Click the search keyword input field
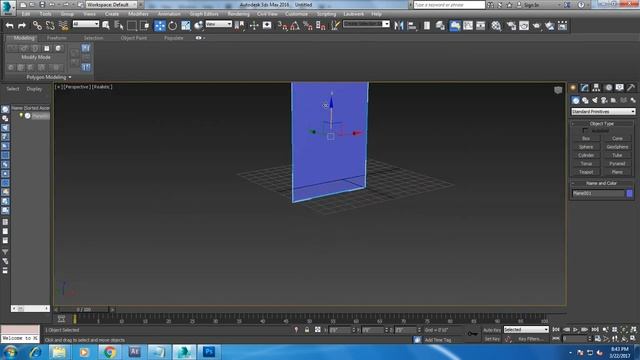The height and width of the screenshot is (360, 640). (449, 5)
